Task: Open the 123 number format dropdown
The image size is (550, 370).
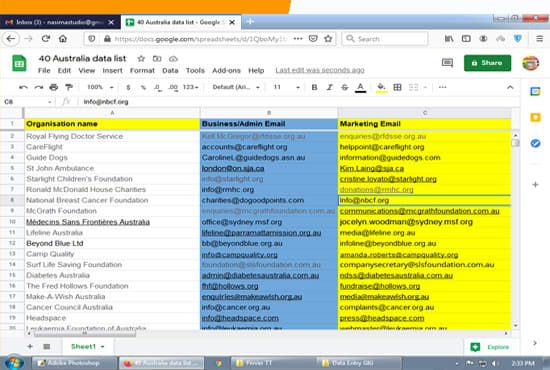Action: tap(190, 87)
